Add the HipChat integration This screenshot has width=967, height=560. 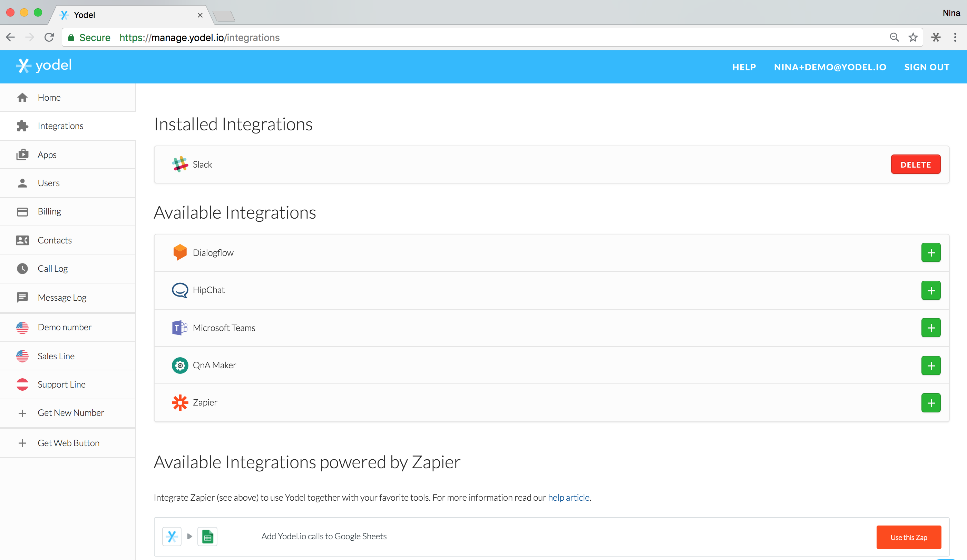pyautogui.click(x=931, y=291)
